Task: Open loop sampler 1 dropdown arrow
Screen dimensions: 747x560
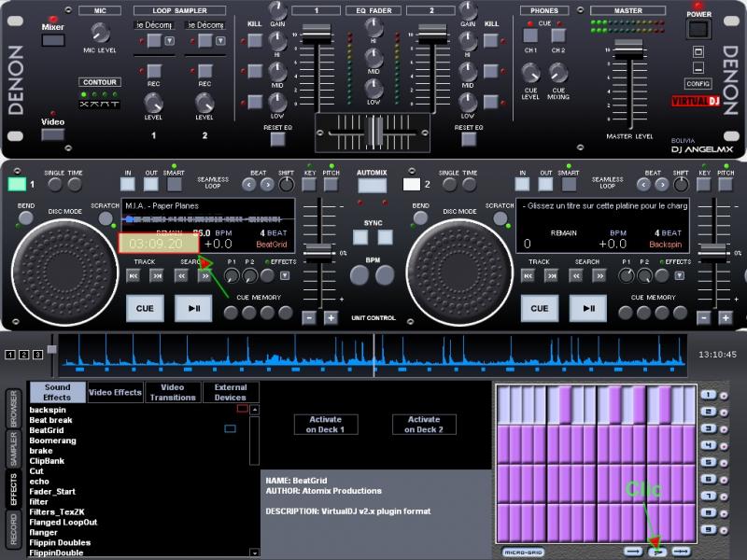Action: point(170,41)
